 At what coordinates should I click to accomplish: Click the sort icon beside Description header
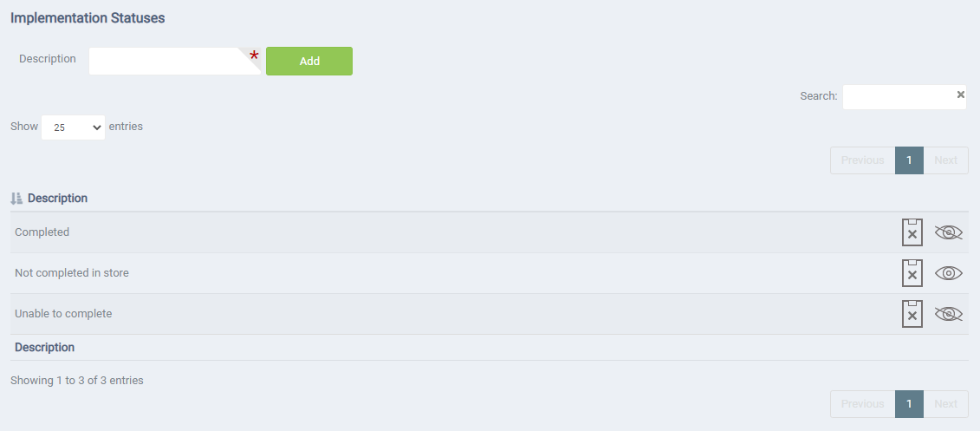pos(16,199)
